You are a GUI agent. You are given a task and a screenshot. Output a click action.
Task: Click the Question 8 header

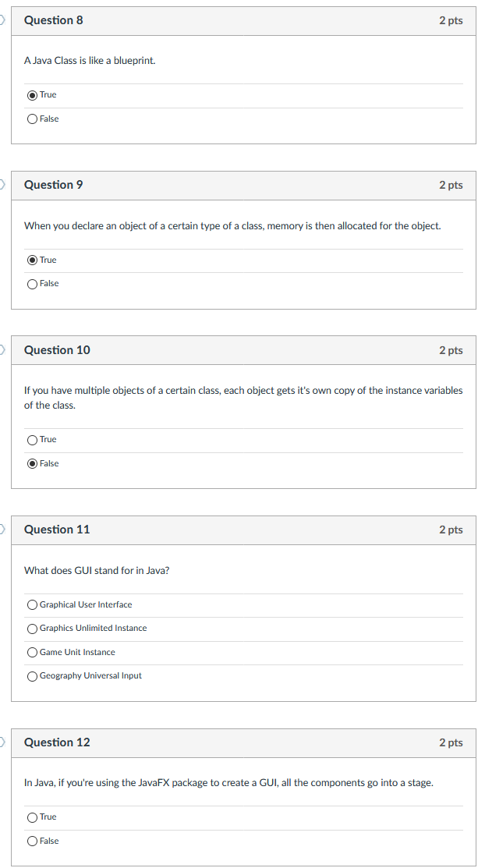[x=53, y=20]
